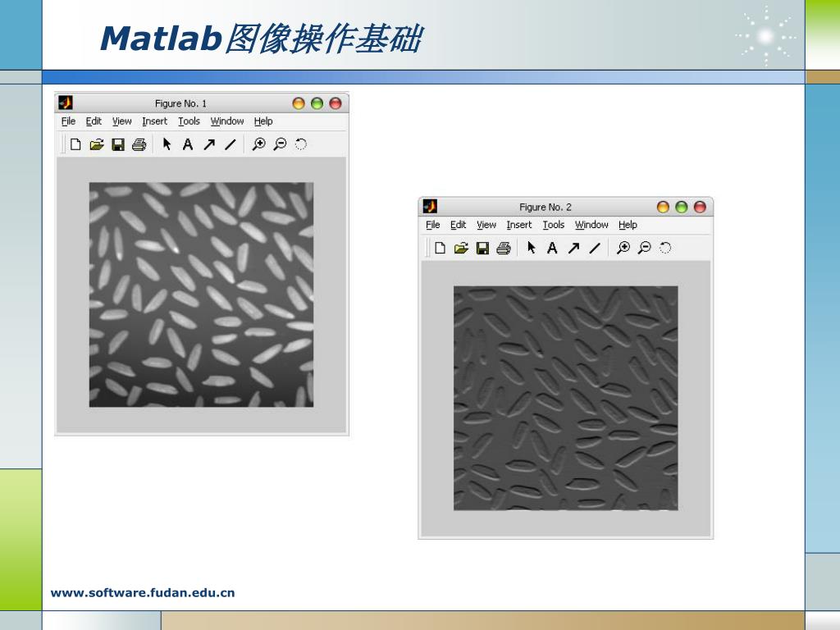Open View menu in Figure No. 2
840x630 pixels.
(x=486, y=225)
